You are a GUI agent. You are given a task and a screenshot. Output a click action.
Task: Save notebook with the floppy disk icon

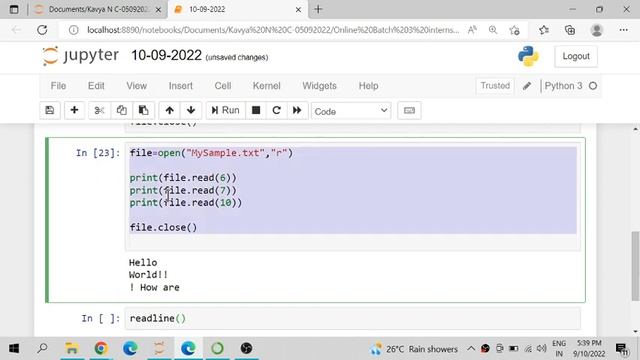(50, 110)
